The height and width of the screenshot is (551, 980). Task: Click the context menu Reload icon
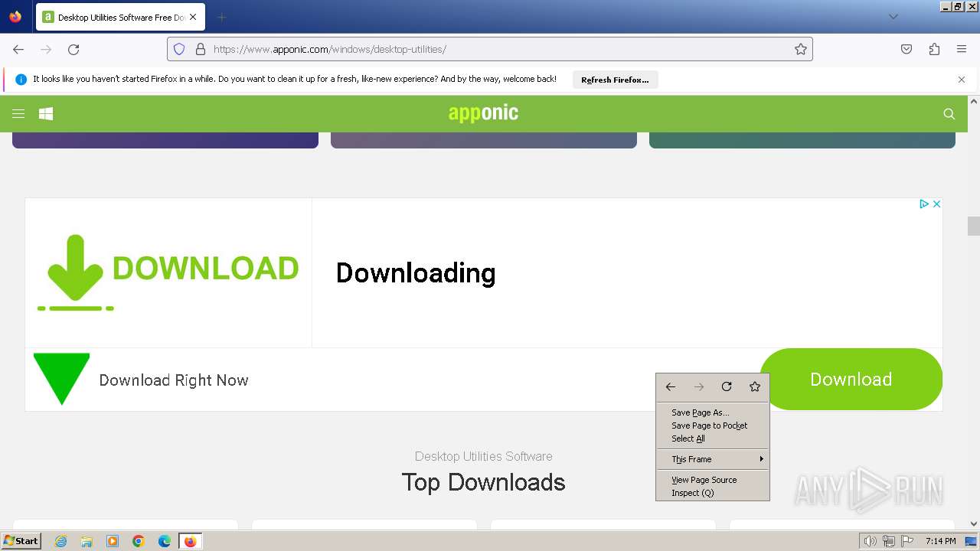(x=727, y=386)
